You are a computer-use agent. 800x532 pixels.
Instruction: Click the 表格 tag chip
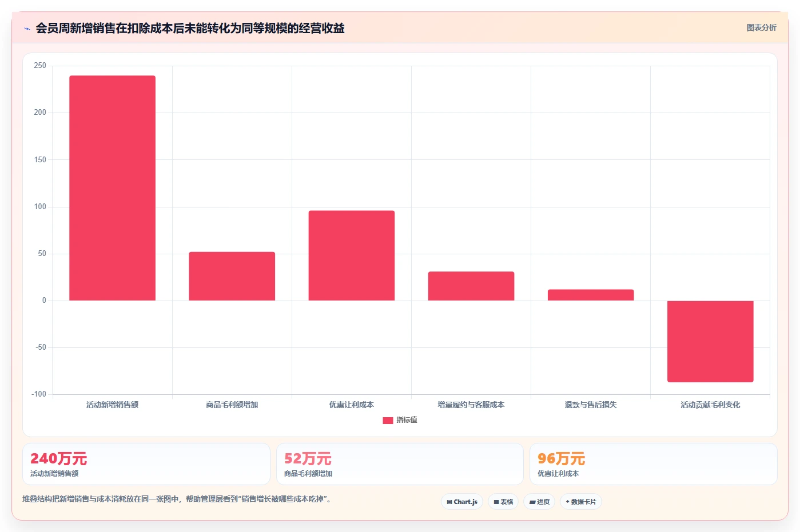point(503,502)
